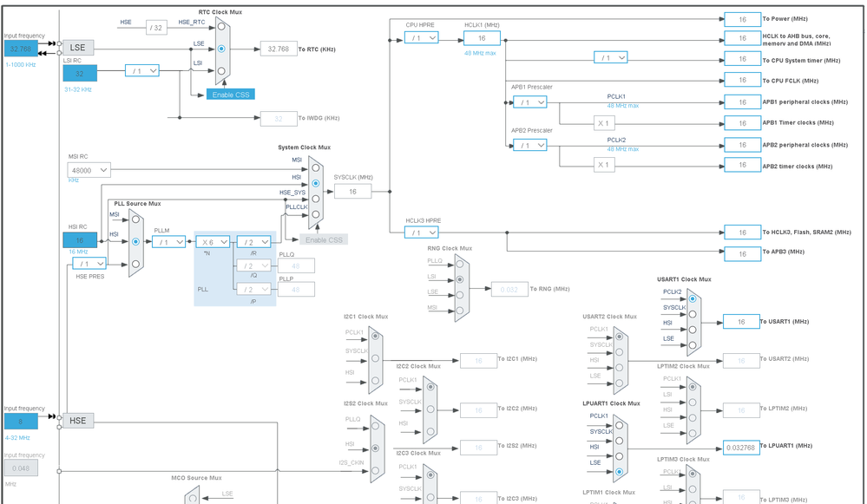Select PCLK2 on USART1 Clock Mux
Screen dimensions: 867x504
693,298
